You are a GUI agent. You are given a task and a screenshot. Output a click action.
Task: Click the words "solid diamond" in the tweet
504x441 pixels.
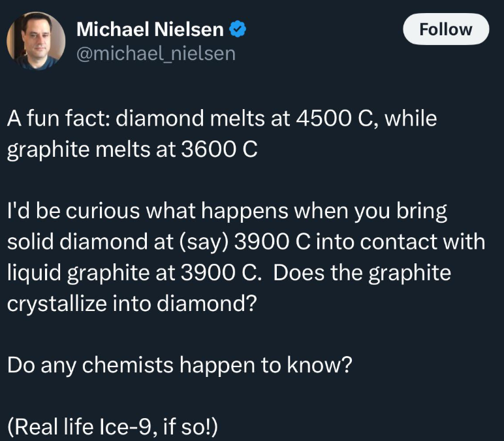71,241
